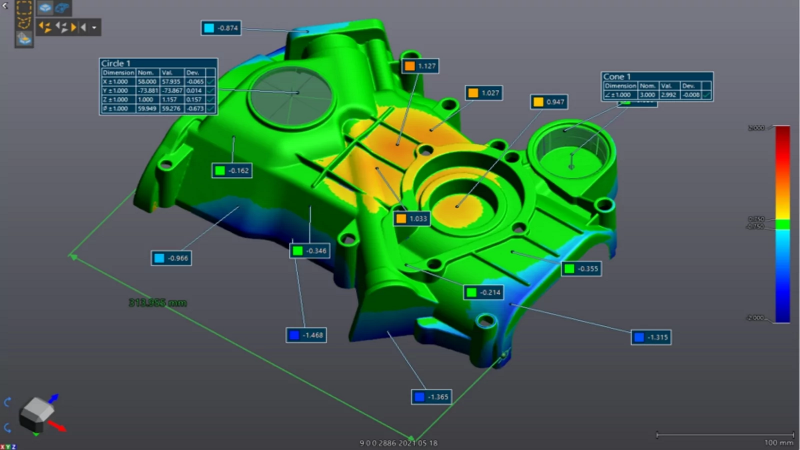Toggle the X axis indicator

(x=3, y=445)
